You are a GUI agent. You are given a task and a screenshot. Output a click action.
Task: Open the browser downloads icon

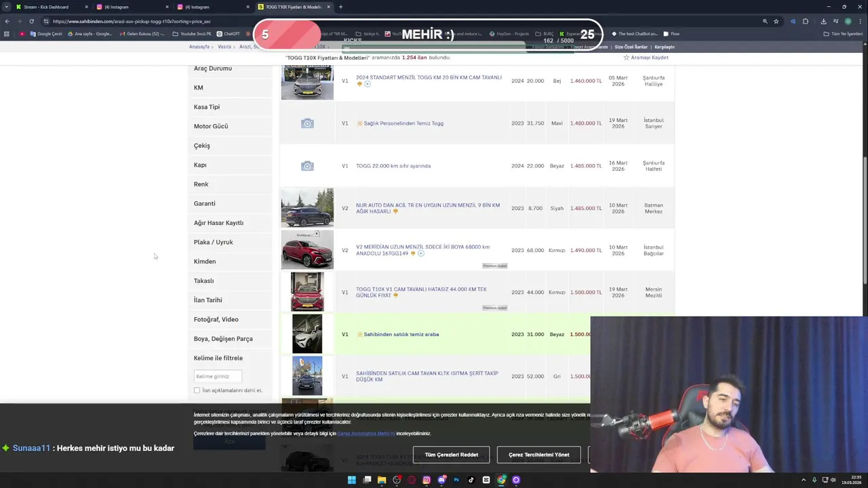click(823, 21)
